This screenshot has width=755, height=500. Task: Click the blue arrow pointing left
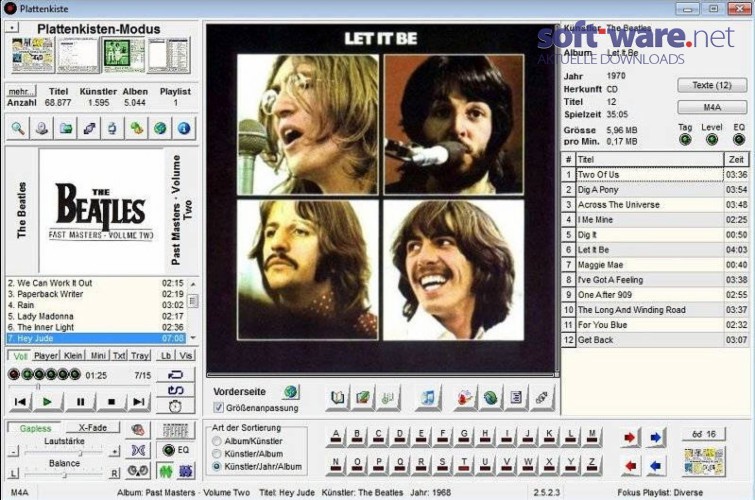pyautogui.click(x=655, y=466)
